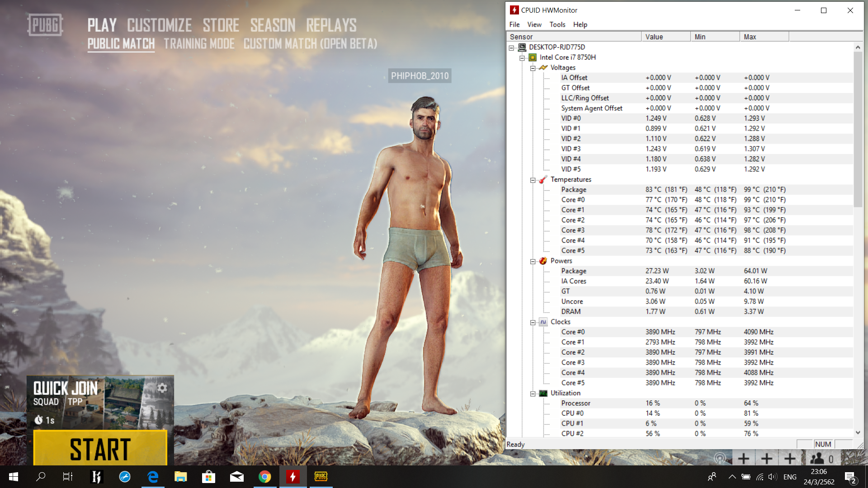The height and width of the screenshot is (488, 868).
Task: Open Quick Join settings gear
Action: click(x=162, y=388)
